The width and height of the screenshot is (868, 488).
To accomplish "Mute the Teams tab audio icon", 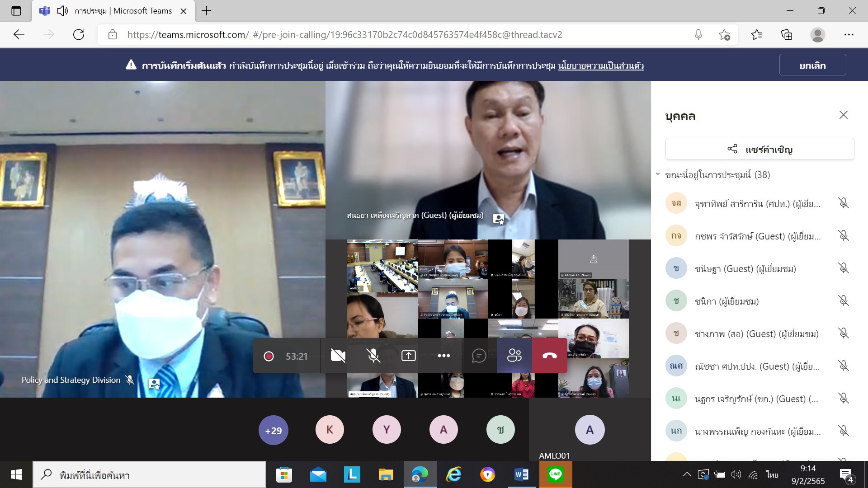I will [x=62, y=11].
